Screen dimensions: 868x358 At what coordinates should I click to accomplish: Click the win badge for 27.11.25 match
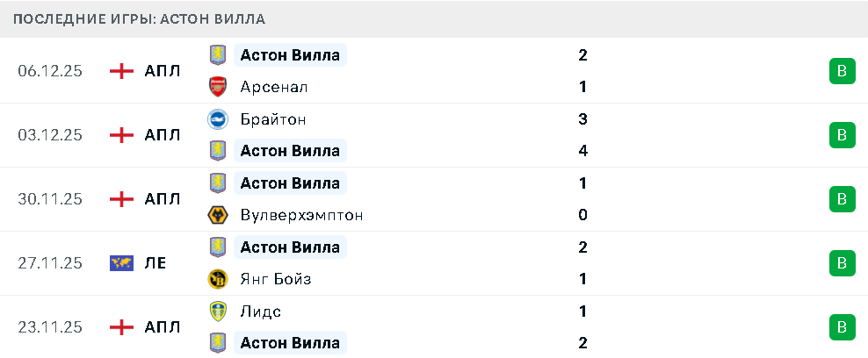pyautogui.click(x=842, y=262)
